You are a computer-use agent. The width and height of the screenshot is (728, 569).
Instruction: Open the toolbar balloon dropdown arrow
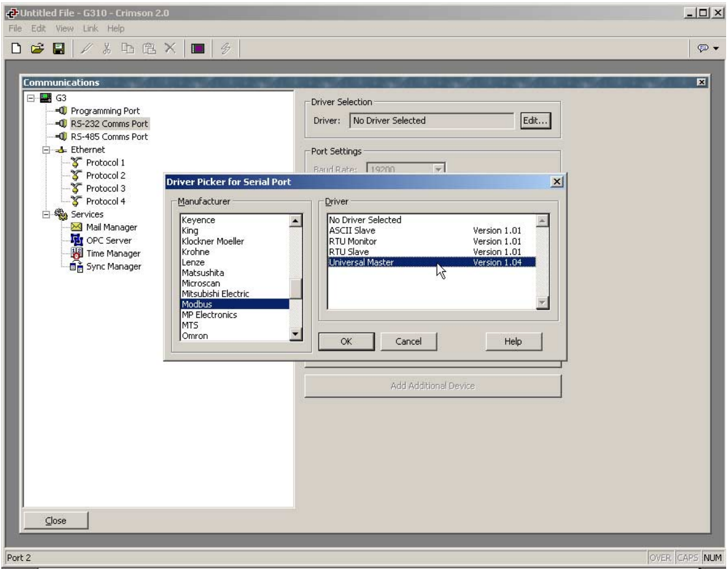(716, 49)
